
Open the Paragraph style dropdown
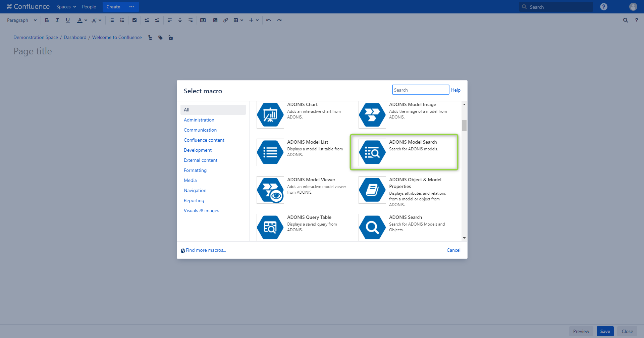(x=22, y=20)
